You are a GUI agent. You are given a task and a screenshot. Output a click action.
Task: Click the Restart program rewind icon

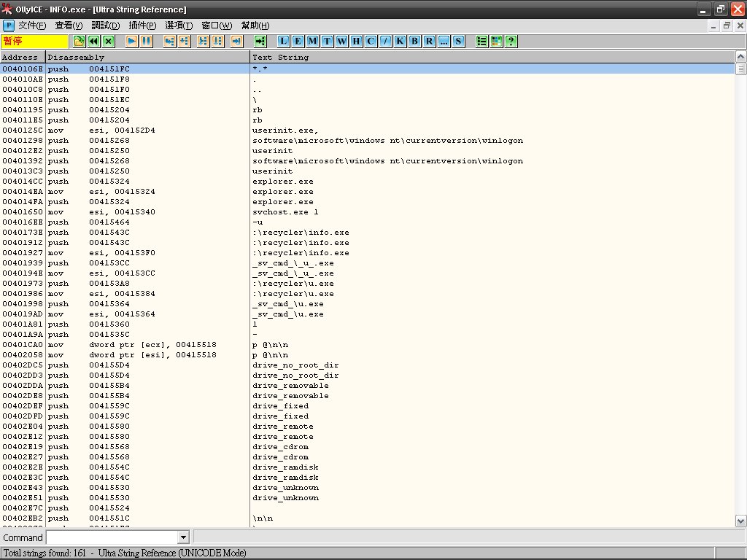(x=94, y=42)
